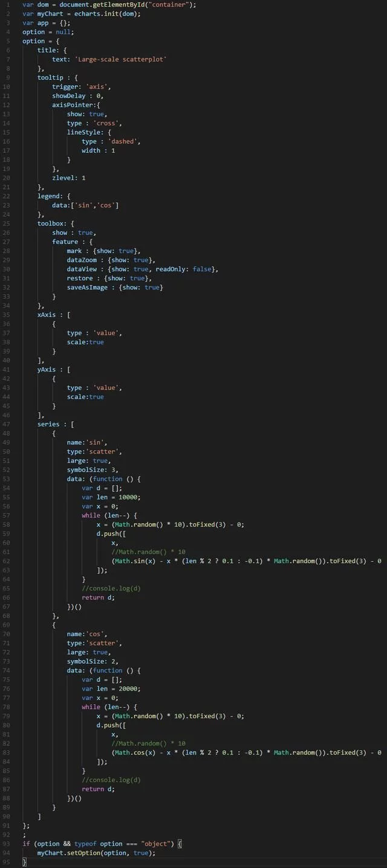Click the showDelay property
387x868 pixels.
point(70,95)
